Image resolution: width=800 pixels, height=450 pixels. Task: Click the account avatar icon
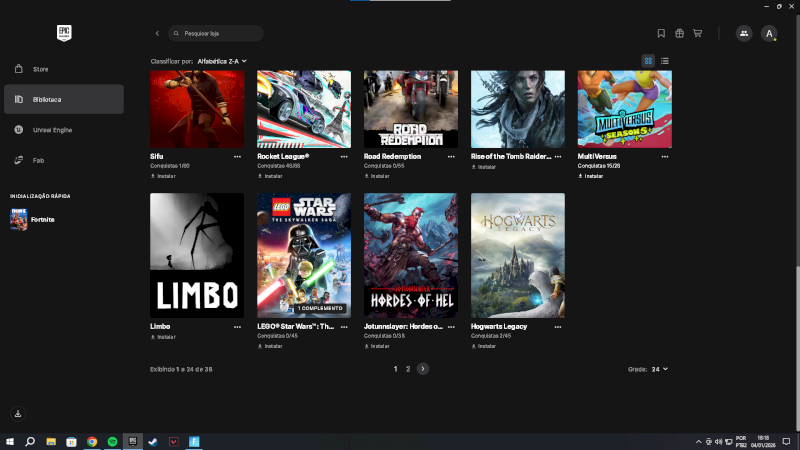click(769, 33)
